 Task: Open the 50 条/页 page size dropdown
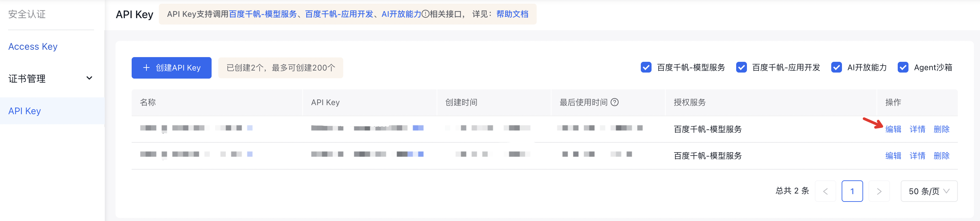pyautogui.click(x=929, y=191)
